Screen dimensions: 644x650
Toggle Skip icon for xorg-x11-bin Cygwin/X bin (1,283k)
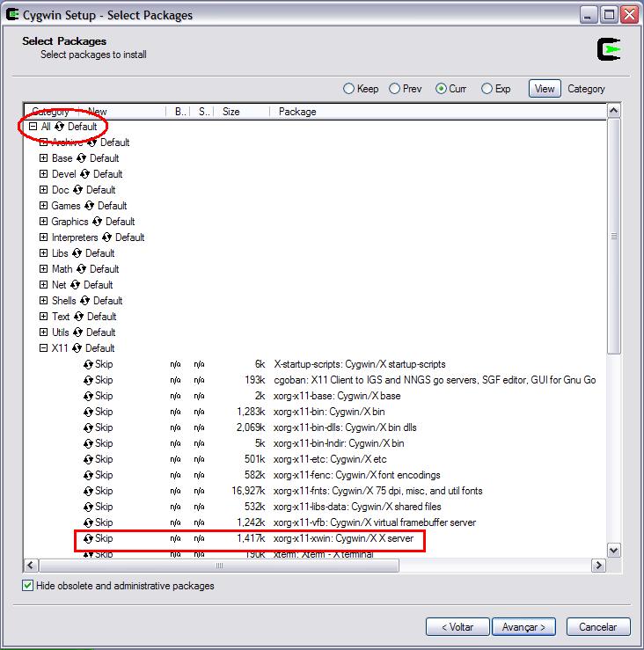88,412
